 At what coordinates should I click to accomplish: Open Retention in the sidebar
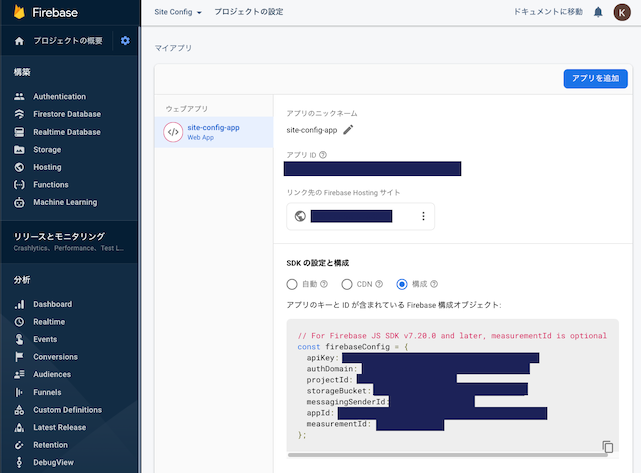(50, 445)
